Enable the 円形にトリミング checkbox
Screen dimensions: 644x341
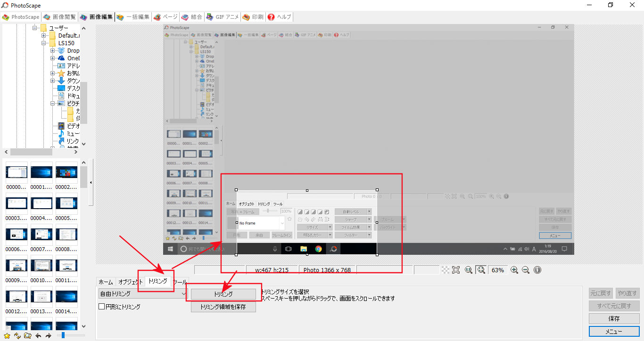tap(101, 307)
